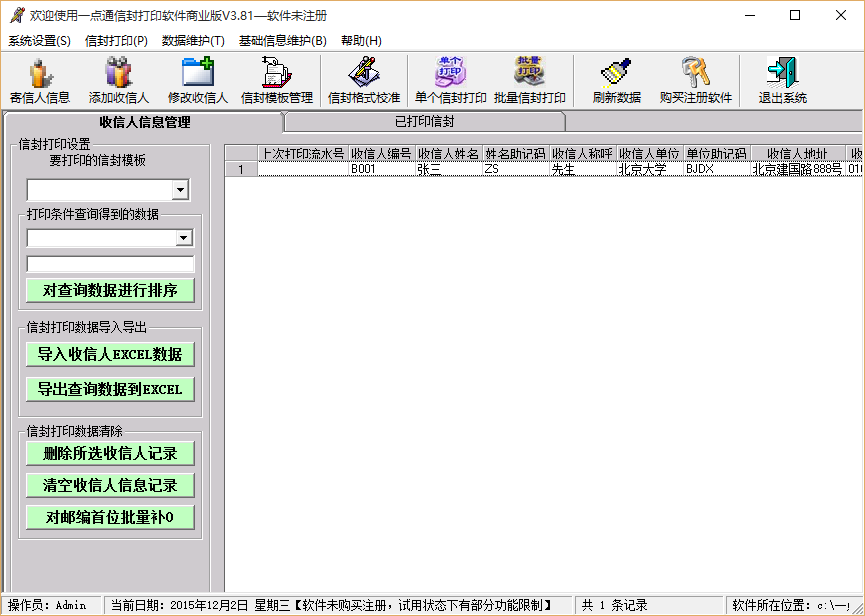Screen dimensions: 865x616
Task: Launch 信封格式校准 format calibration tool
Action: pos(364,80)
